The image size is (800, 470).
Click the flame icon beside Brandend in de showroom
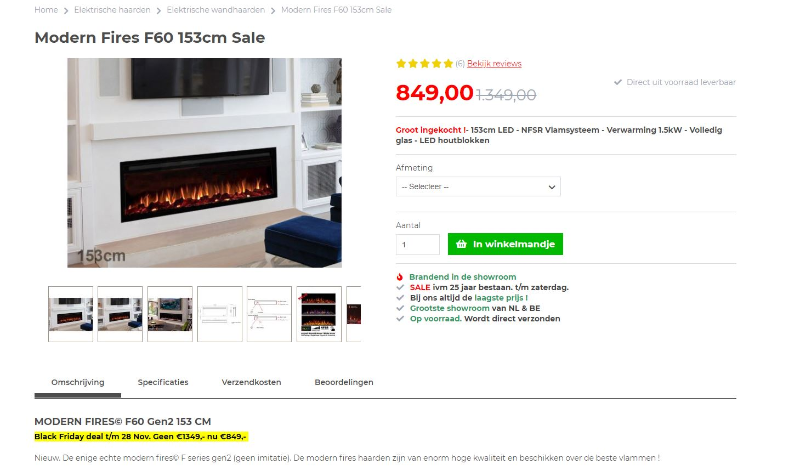[400, 277]
